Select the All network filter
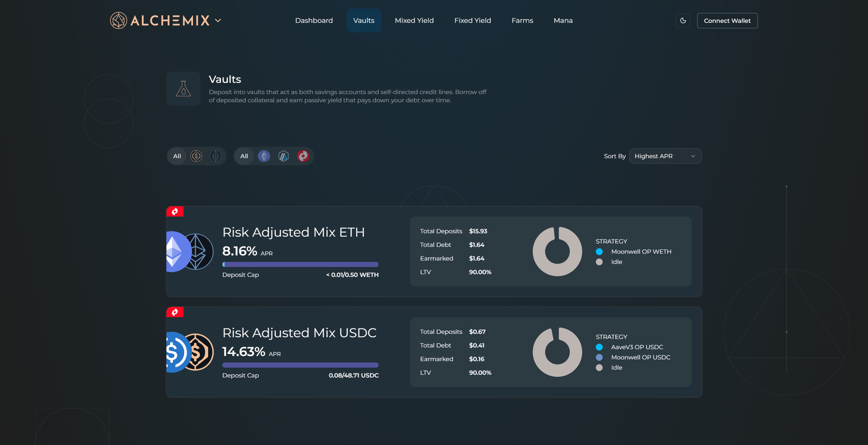Screen dimensions: 868x445 click(244, 156)
